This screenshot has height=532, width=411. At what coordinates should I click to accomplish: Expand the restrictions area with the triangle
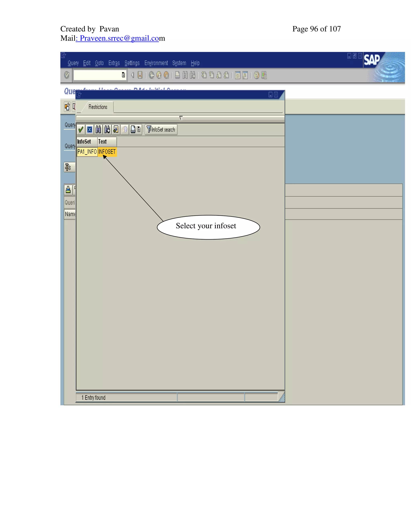(x=181, y=118)
